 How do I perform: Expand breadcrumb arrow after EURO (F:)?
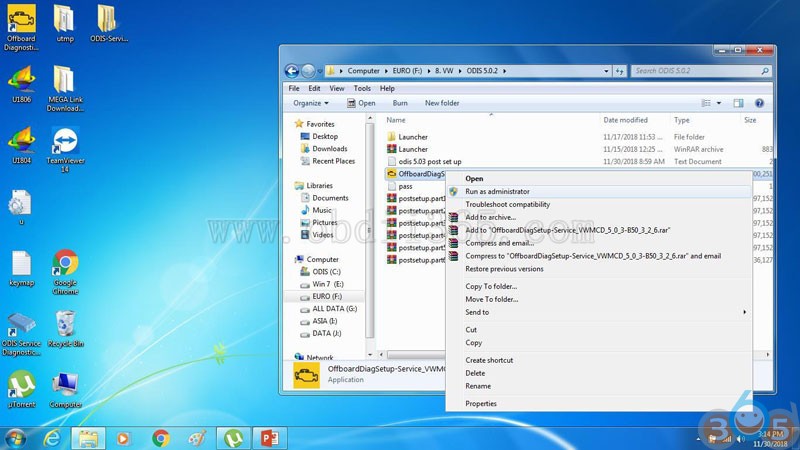pyautogui.click(x=429, y=71)
